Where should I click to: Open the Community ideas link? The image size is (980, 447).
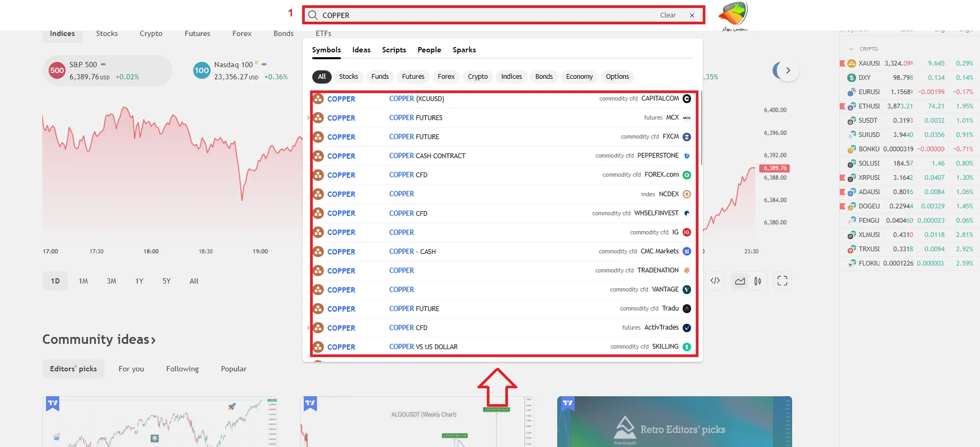click(x=99, y=339)
